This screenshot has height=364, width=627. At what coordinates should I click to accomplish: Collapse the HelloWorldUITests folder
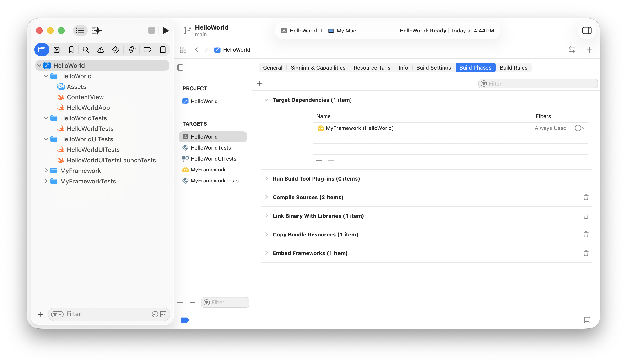tap(46, 139)
